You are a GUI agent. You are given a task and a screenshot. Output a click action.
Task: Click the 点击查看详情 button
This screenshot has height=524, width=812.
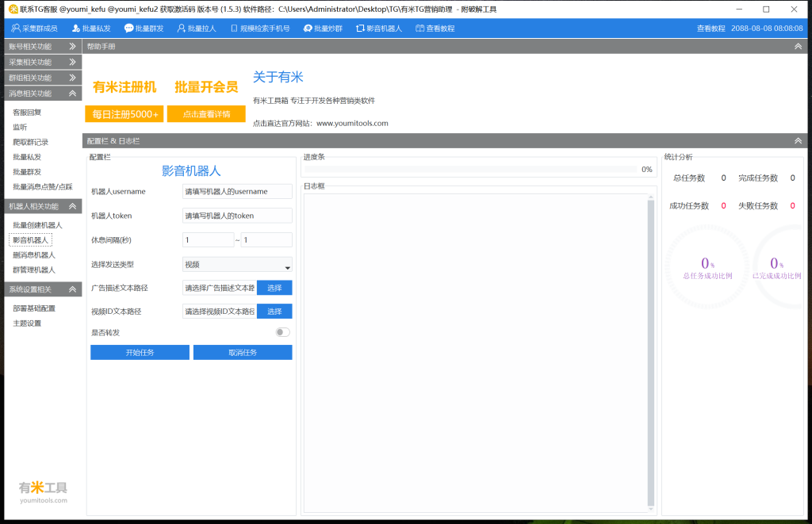[x=206, y=114]
